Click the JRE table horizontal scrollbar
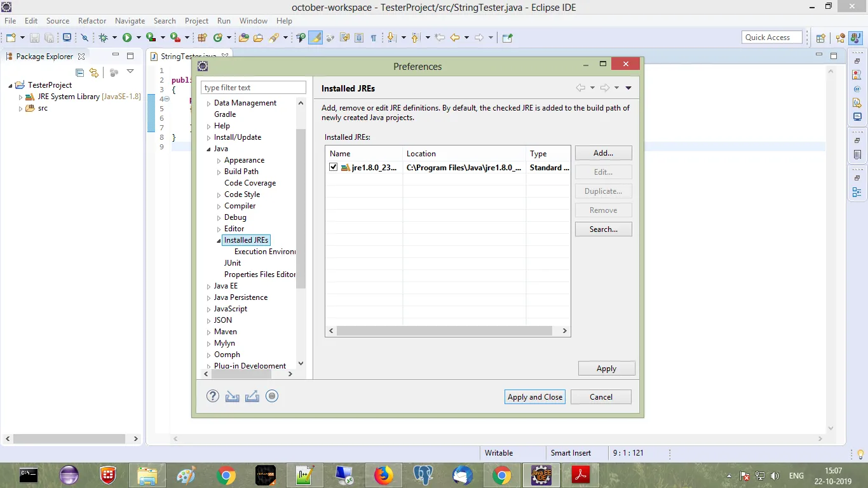The image size is (868, 488). click(x=444, y=331)
